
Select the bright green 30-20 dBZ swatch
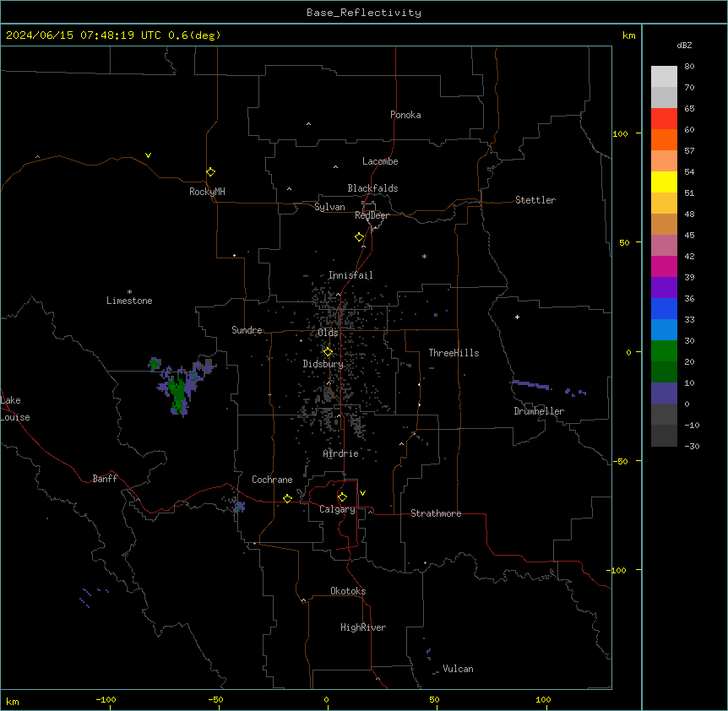pos(664,351)
